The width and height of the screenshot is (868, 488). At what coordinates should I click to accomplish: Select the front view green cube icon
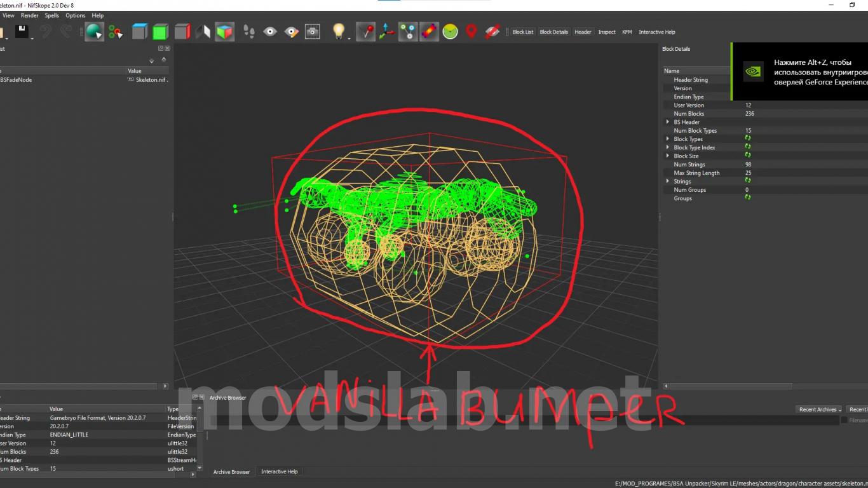(160, 31)
